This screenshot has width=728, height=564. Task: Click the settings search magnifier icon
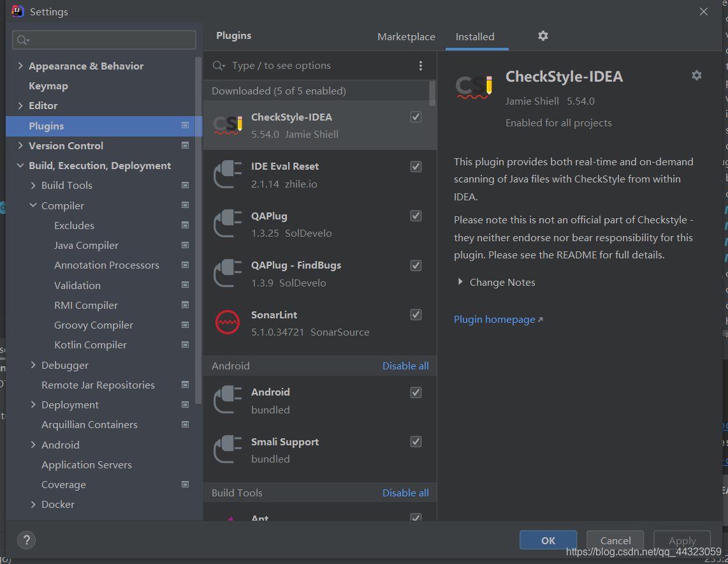[23, 40]
